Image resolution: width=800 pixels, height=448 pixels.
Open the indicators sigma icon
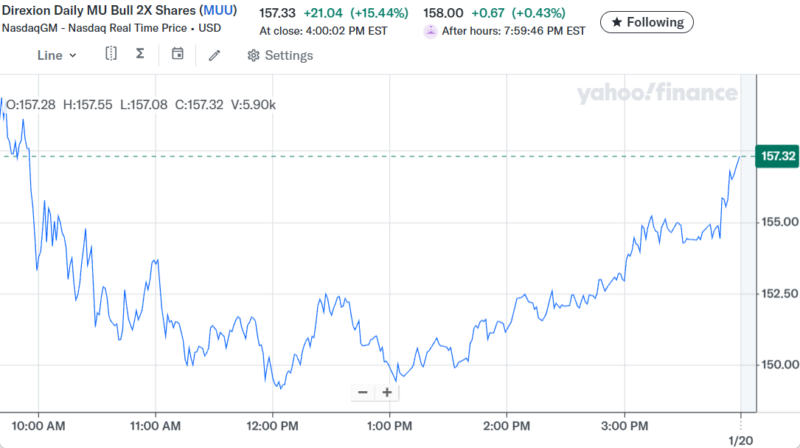click(x=139, y=54)
